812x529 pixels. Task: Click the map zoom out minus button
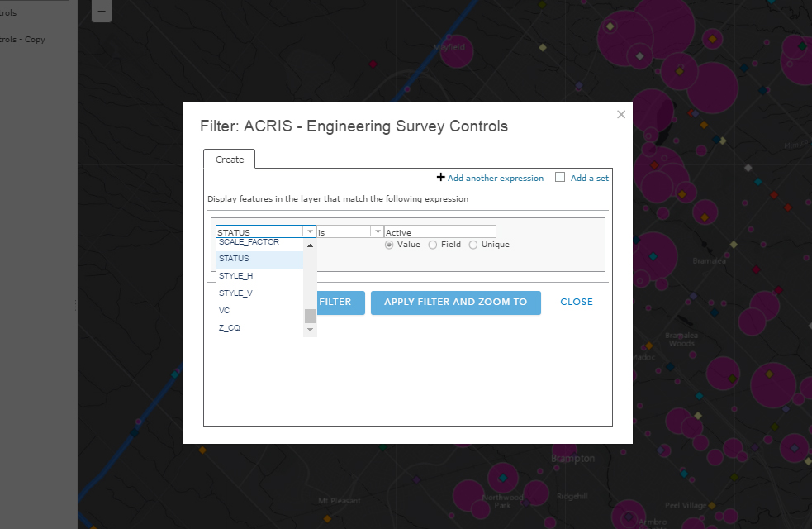[101, 12]
